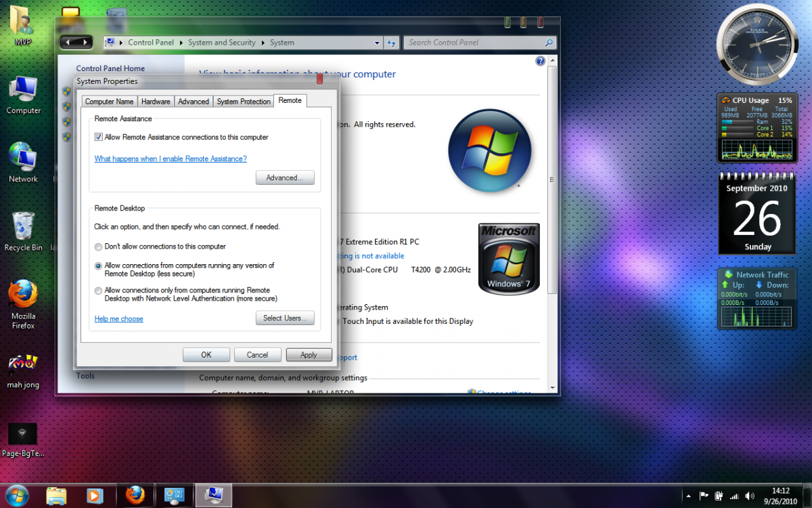Click OK in System Properties
Viewport: 812px width, 508px height.
(206, 355)
